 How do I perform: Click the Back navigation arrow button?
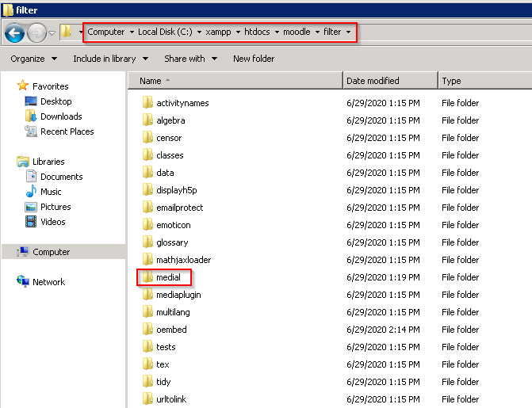point(14,32)
